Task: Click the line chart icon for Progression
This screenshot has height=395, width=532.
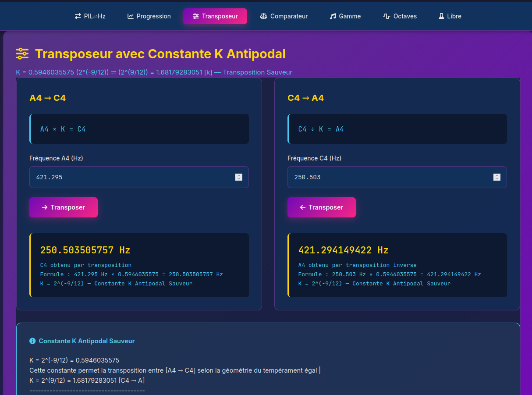Action: click(131, 16)
